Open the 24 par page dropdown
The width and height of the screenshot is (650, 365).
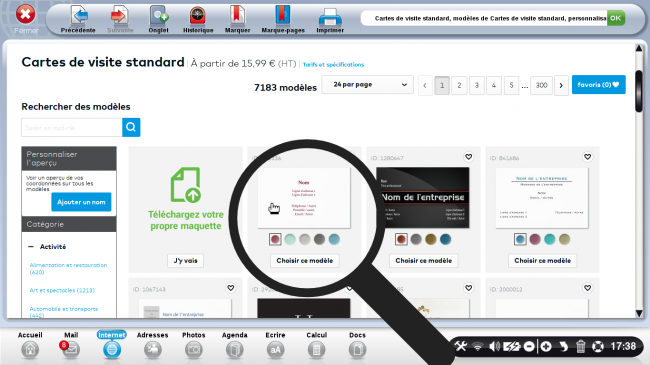[x=368, y=85]
